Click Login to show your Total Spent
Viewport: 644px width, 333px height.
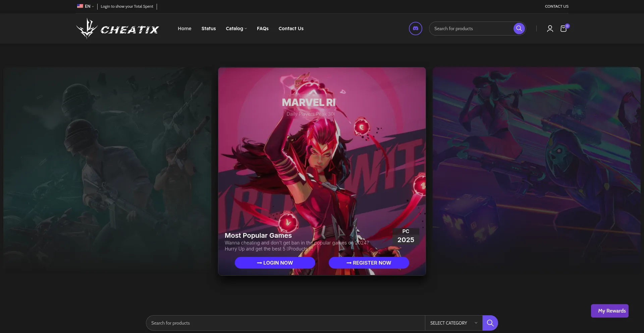click(127, 6)
